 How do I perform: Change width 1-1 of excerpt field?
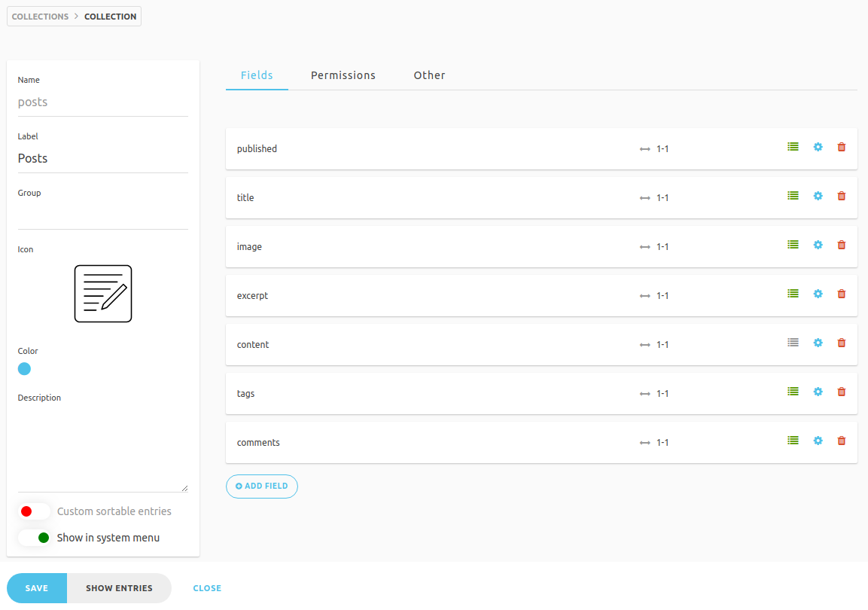[654, 296]
